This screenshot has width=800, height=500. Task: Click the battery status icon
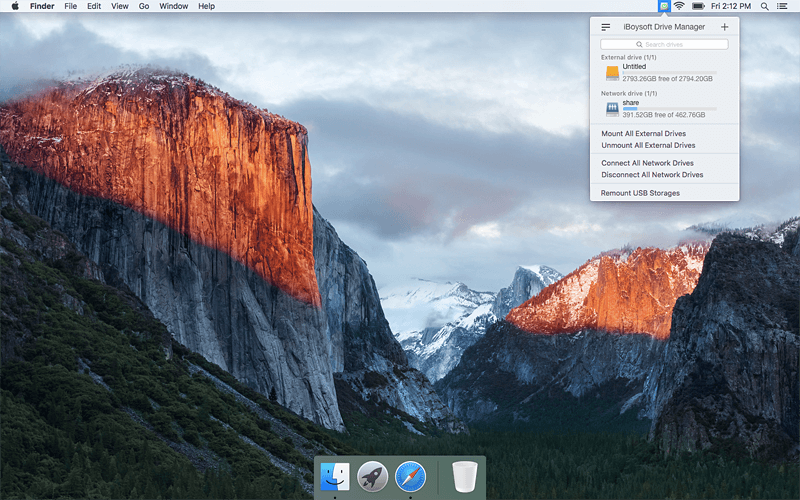(698, 6)
